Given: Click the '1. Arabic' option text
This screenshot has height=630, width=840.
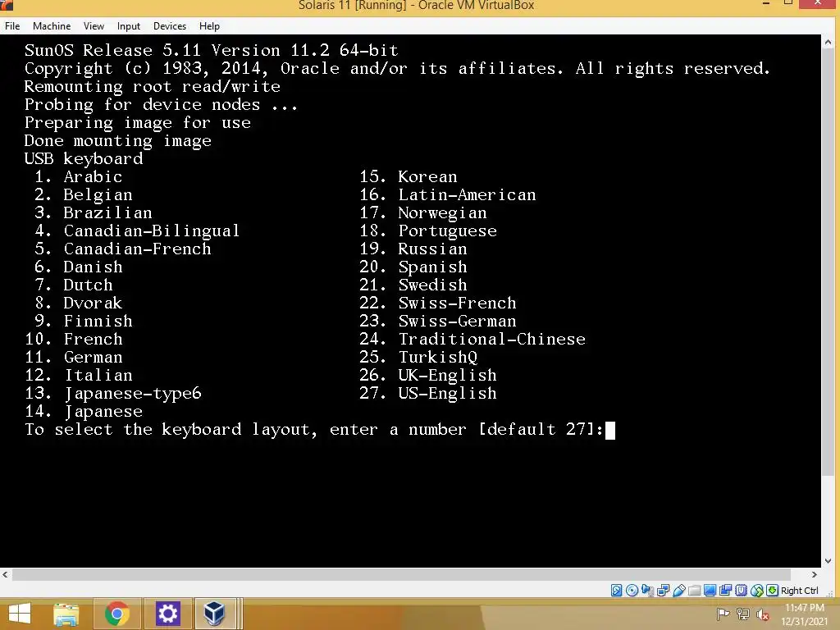Looking at the screenshot, I should tap(79, 177).
